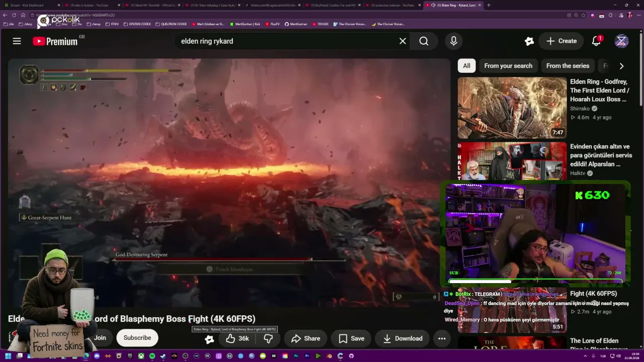This screenshot has height=362, width=644.
Task: Go back with the browser back arrow
Action: tap(5, 15)
